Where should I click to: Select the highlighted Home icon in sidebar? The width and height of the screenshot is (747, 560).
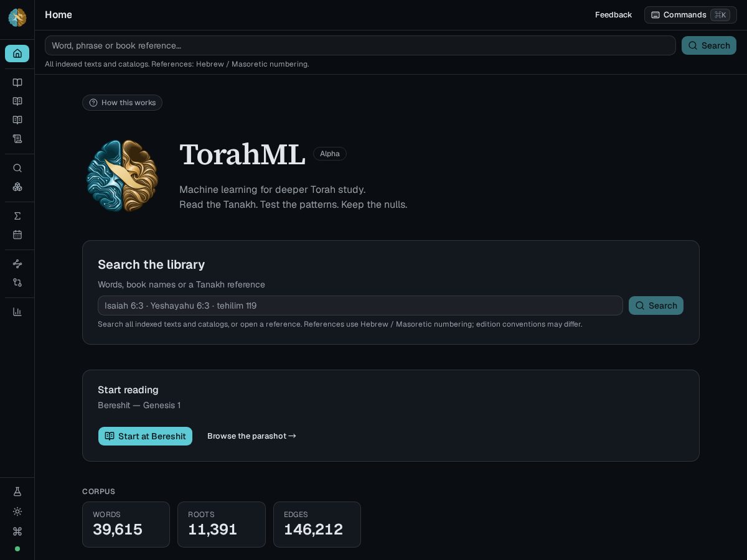coord(17,54)
